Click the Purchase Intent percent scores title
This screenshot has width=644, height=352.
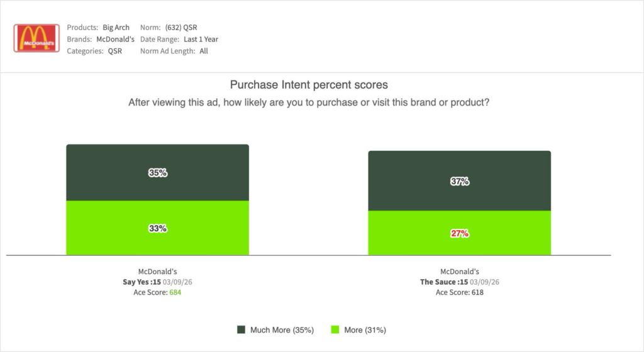(309, 85)
